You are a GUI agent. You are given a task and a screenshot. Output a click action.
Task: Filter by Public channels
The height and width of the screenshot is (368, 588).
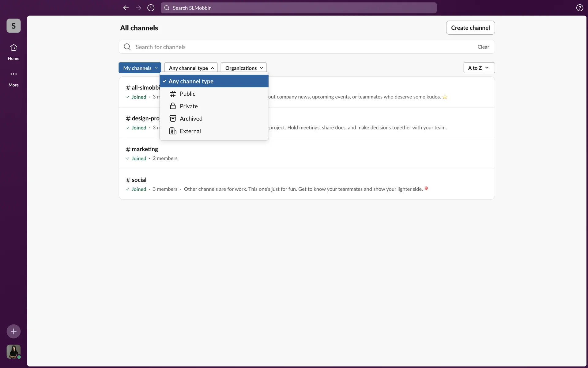[x=187, y=94]
